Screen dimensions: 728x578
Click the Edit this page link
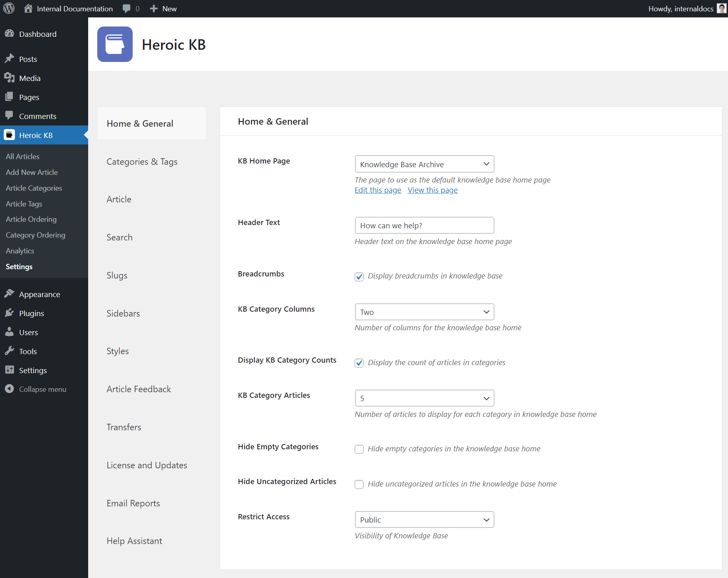pos(377,190)
